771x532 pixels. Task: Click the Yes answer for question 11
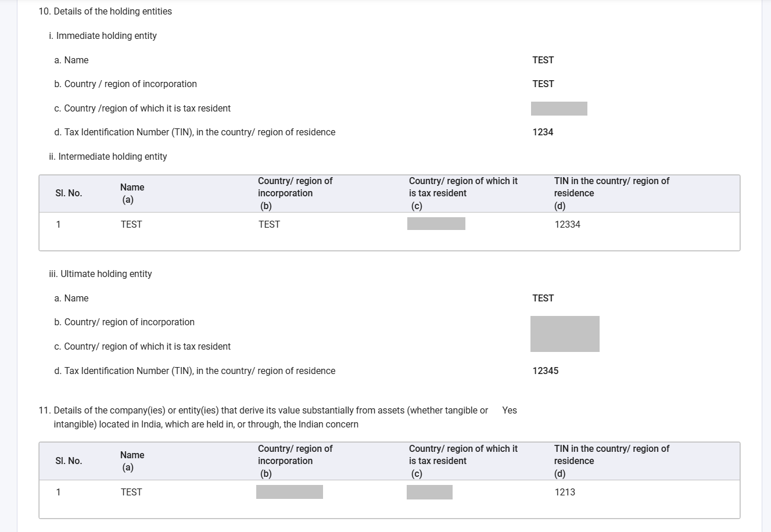(x=510, y=410)
